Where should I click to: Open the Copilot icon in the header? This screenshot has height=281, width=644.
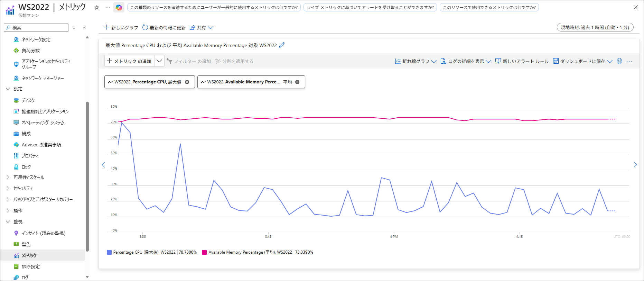pyautogui.click(x=119, y=7)
